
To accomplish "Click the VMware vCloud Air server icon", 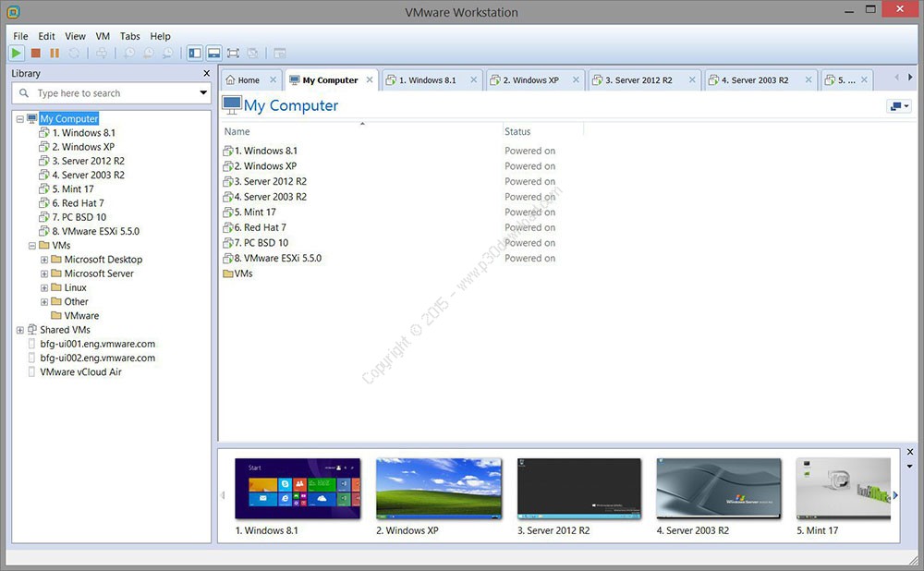I will coord(32,371).
